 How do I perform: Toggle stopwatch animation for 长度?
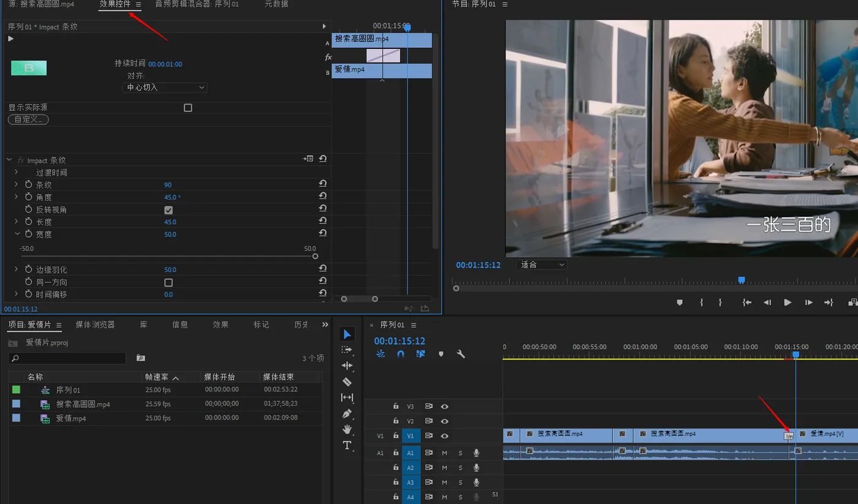click(x=28, y=222)
